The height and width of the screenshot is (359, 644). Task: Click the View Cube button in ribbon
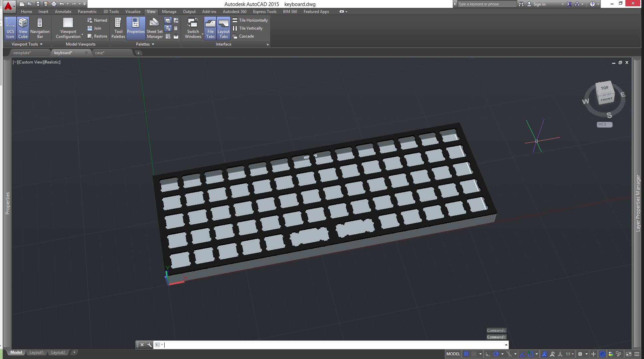[x=23, y=28]
